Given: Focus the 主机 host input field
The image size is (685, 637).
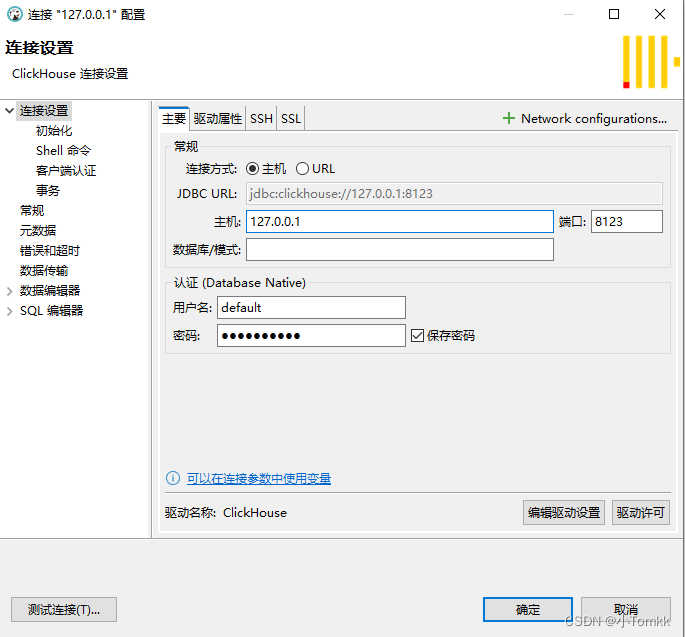Looking at the screenshot, I should (x=400, y=222).
